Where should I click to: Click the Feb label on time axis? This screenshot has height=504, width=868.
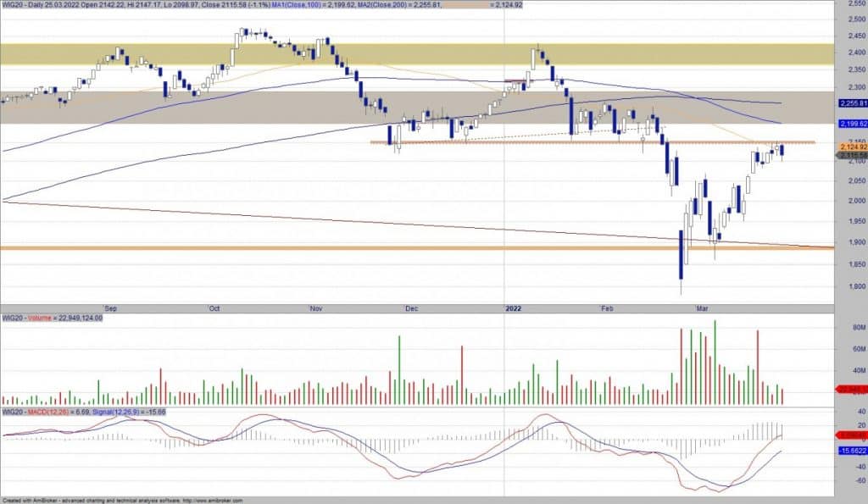coord(605,310)
